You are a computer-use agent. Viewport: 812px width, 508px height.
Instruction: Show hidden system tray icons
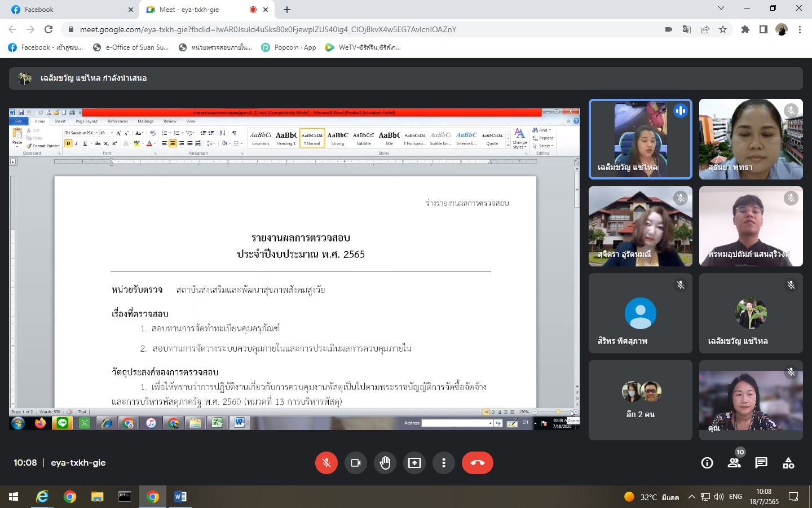(691, 497)
